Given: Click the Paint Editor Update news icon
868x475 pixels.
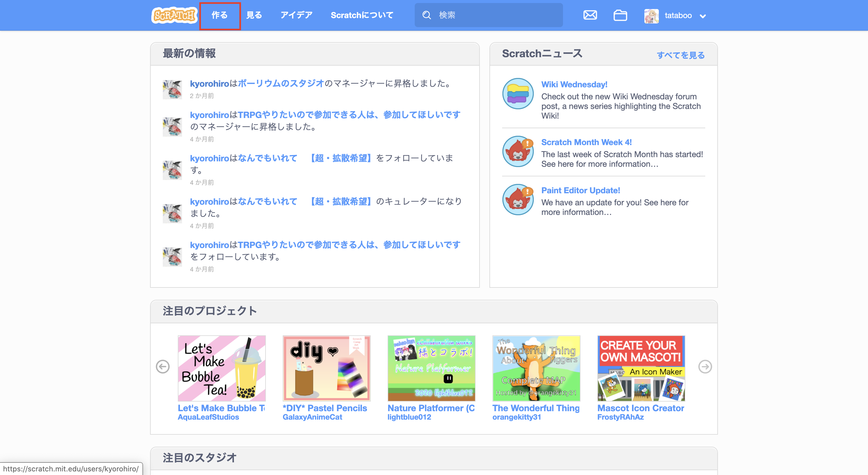Looking at the screenshot, I should 517,200.
